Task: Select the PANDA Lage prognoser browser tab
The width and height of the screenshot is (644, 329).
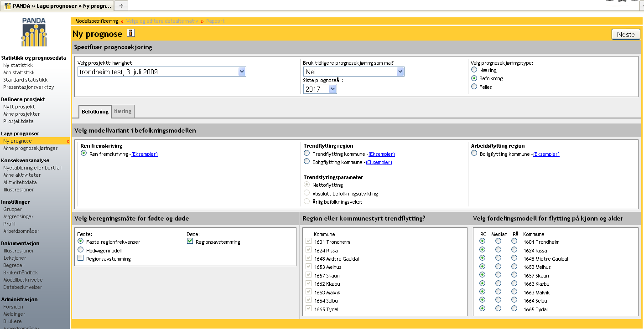Action: pyautogui.click(x=57, y=6)
